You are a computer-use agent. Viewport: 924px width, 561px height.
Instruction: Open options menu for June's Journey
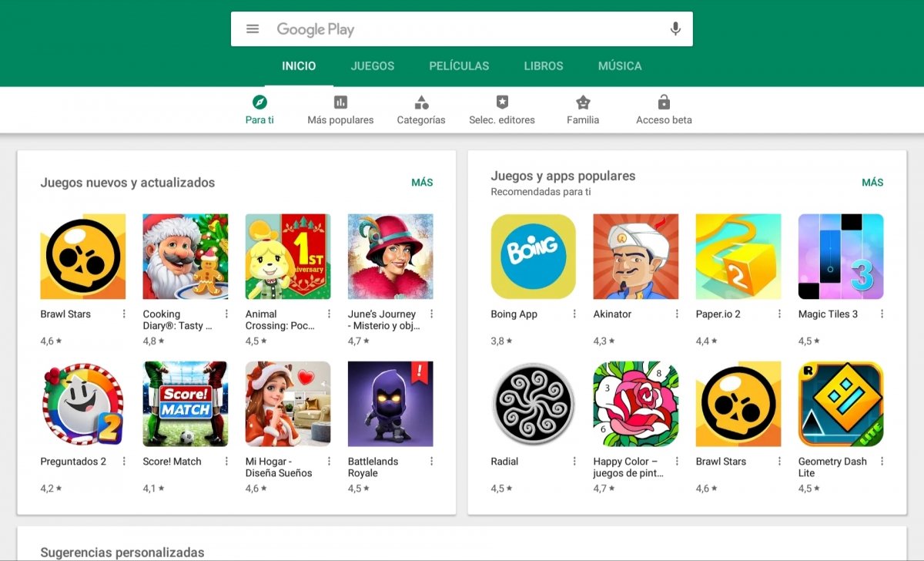click(431, 314)
